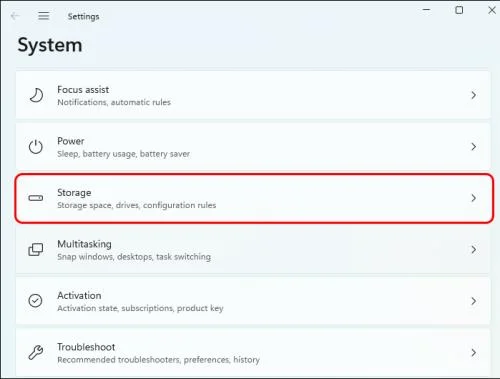The width and height of the screenshot is (500, 379).
Task: Click the Activation checkmark circle icon
Action: click(35, 301)
